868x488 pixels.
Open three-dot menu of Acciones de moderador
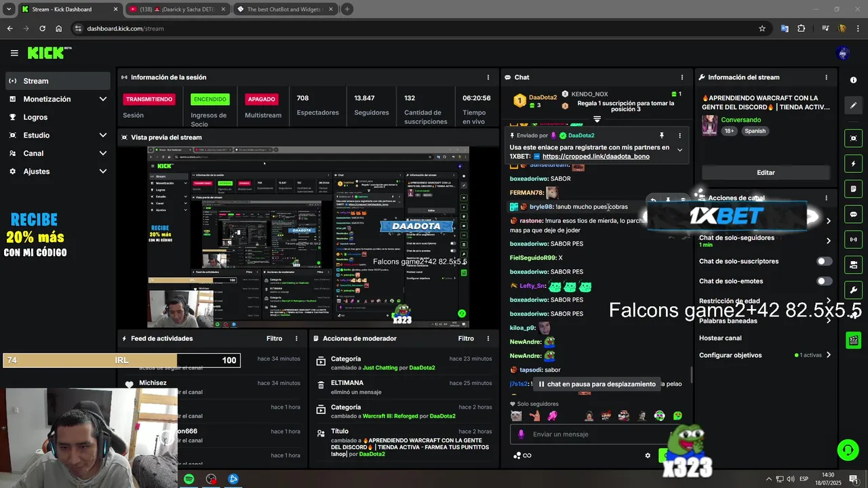pyautogui.click(x=488, y=338)
